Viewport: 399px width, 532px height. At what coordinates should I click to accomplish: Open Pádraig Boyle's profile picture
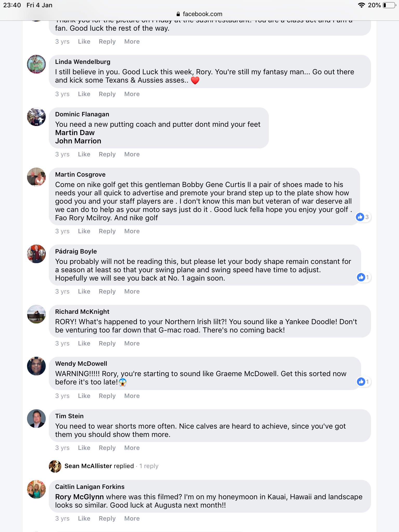[36, 254]
